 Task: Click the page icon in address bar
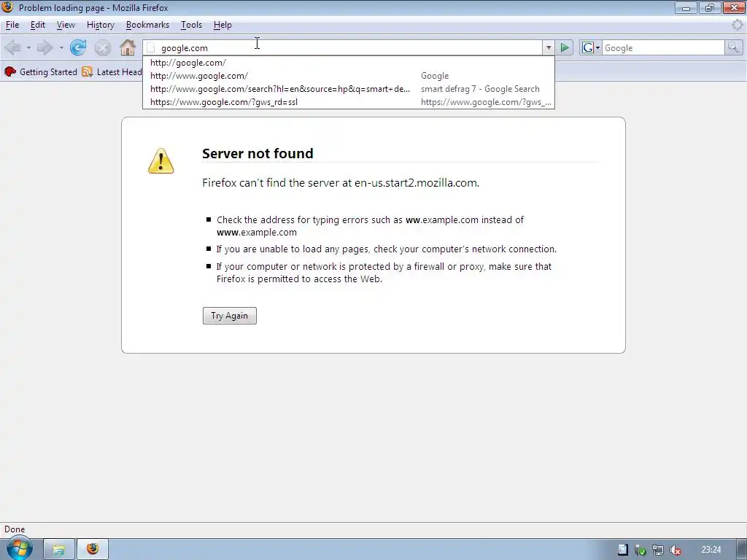(x=151, y=47)
